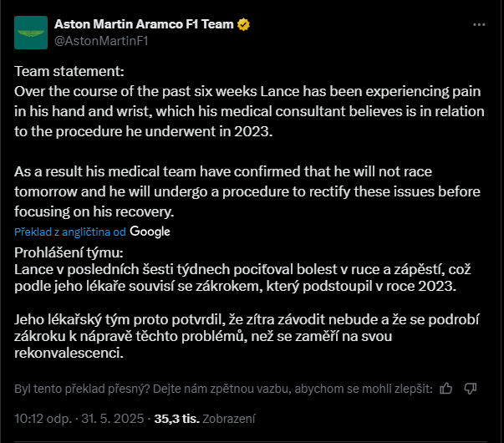Viewport: 504px width, 443px height.
Task: Open the 10:12 odp. timestamp link
Action: pyautogui.click(x=43, y=419)
